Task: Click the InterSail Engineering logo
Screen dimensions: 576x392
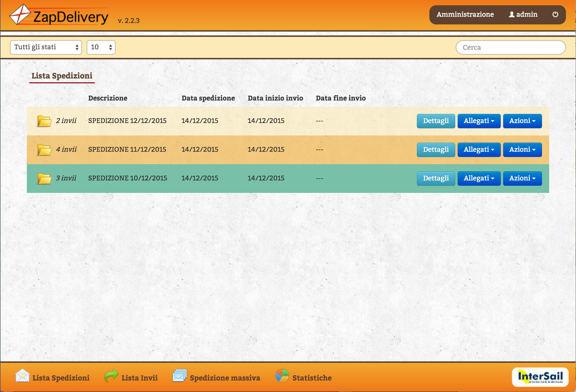Action: coord(540,377)
